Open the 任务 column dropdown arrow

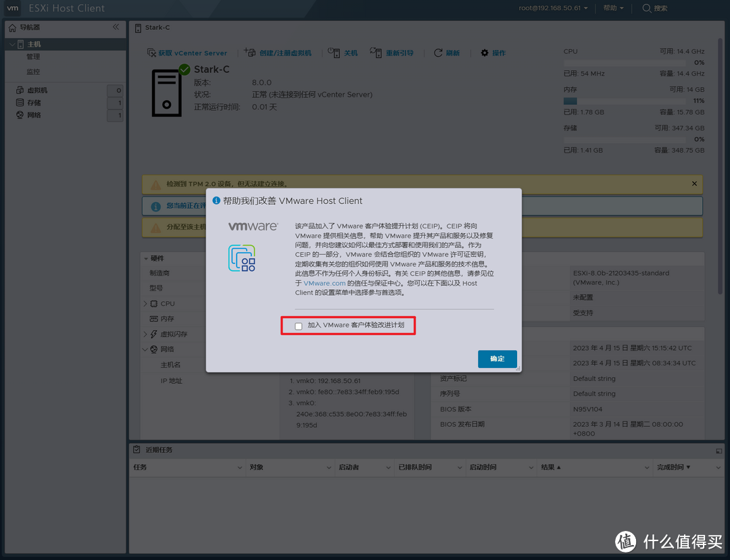pos(240,467)
